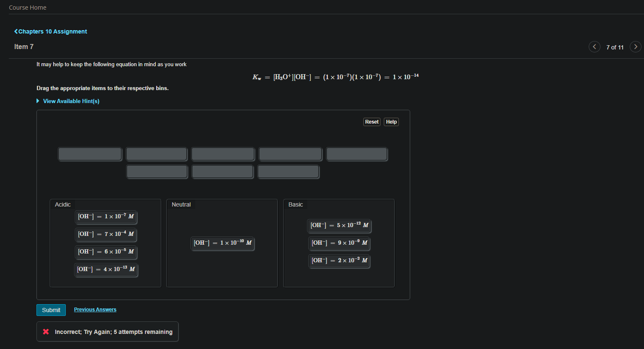Click the Incorrect; Try Again message
Viewport: 644px width, 349px height.
point(114,332)
